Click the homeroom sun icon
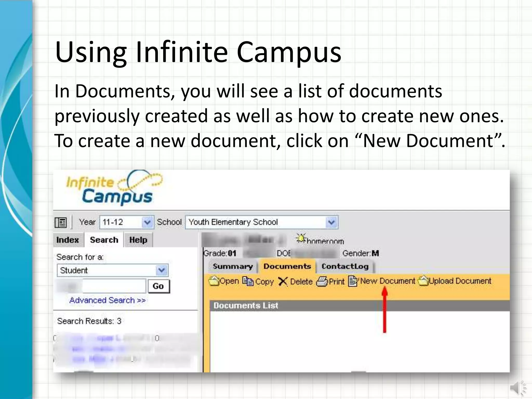Image resolution: width=532 pixels, height=399 pixels. click(x=301, y=238)
